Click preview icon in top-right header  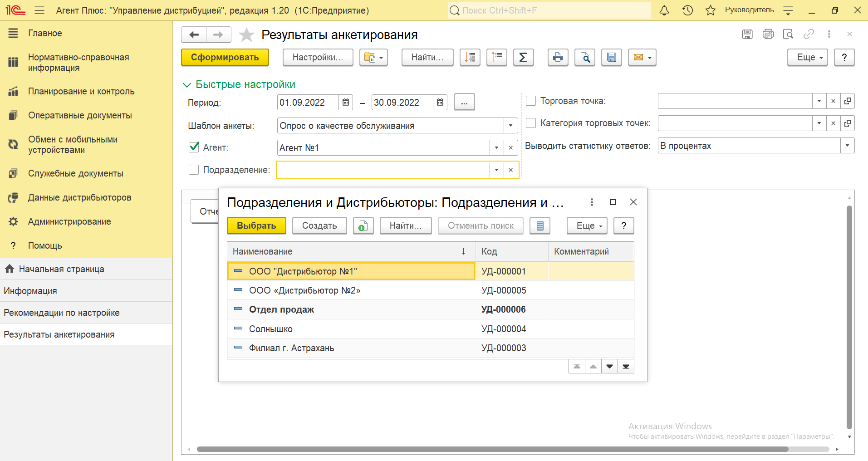tap(788, 34)
